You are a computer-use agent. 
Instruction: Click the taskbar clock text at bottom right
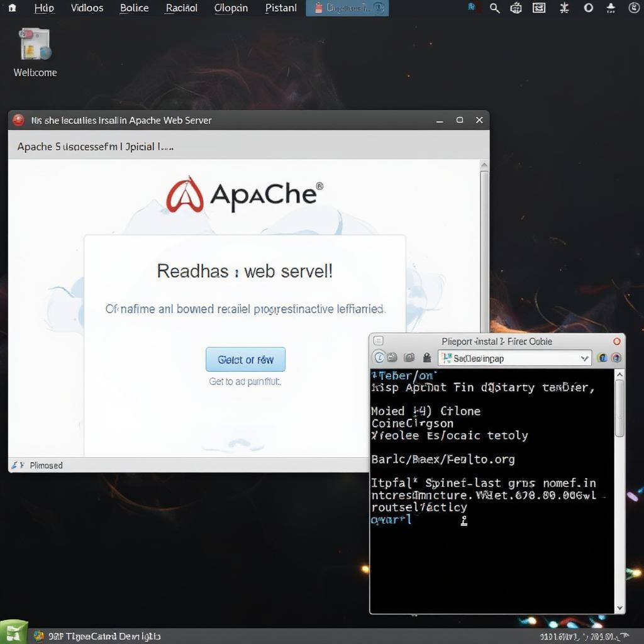point(585,636)
